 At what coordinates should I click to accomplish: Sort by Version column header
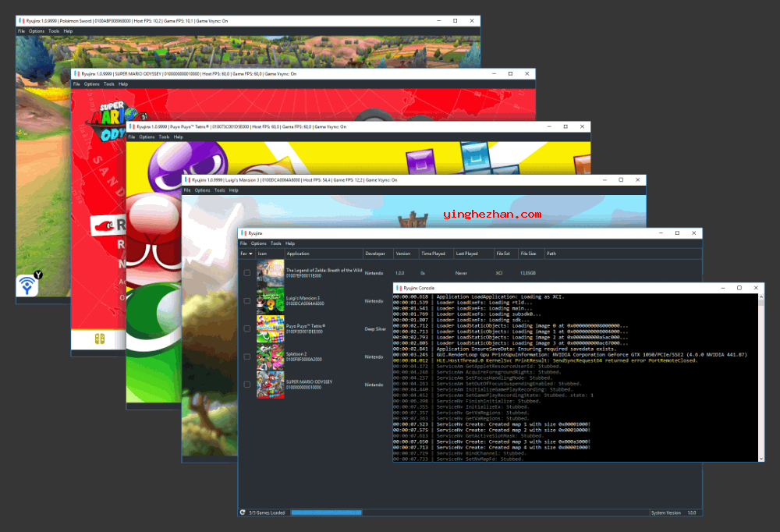coord(406,254)
